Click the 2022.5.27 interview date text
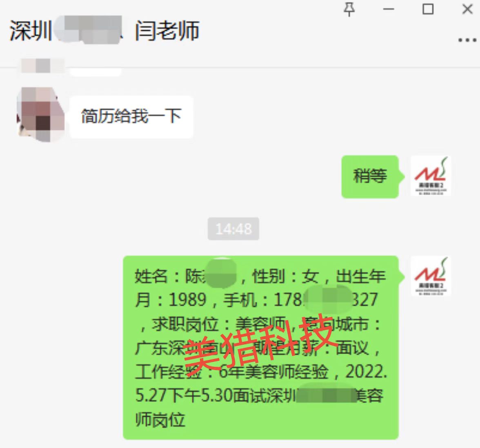480x448 pixels. coord(260,383)
